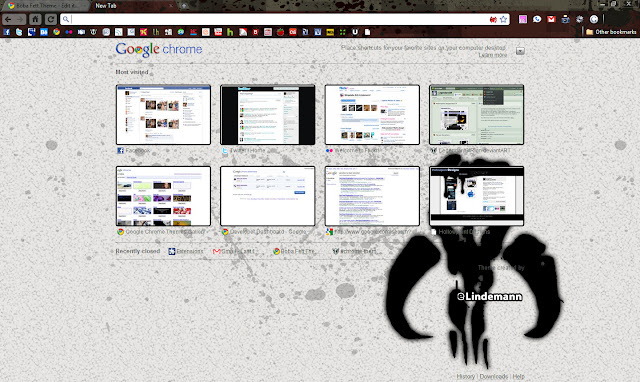Click the forward arrow navigation button
The width and height of the screenshot is (640, 382).
coord(20,19)
